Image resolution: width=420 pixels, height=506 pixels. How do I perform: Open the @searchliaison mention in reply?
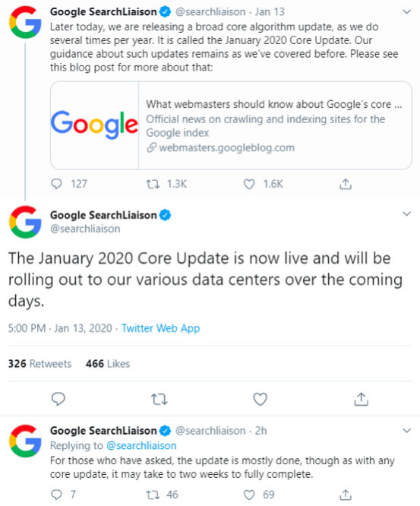(141, 446)
